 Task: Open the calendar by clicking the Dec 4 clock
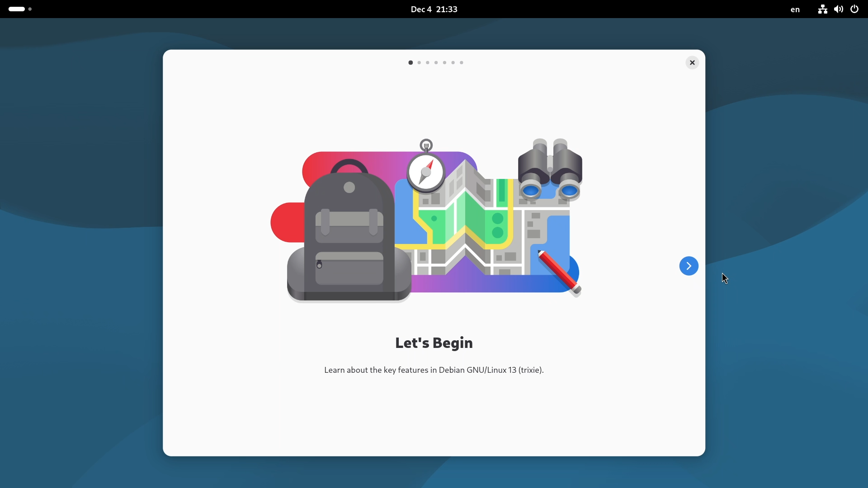pyautogui.click(x=434, y=9)
